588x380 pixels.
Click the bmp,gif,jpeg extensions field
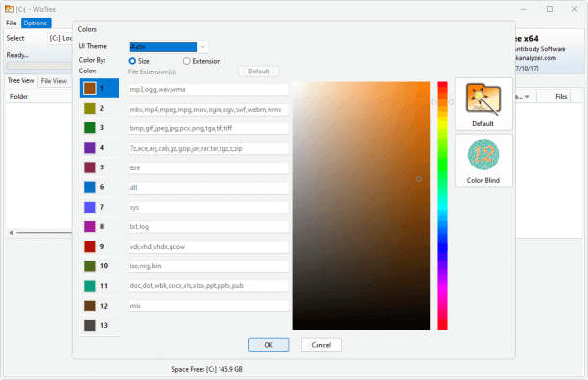(209, 128)
